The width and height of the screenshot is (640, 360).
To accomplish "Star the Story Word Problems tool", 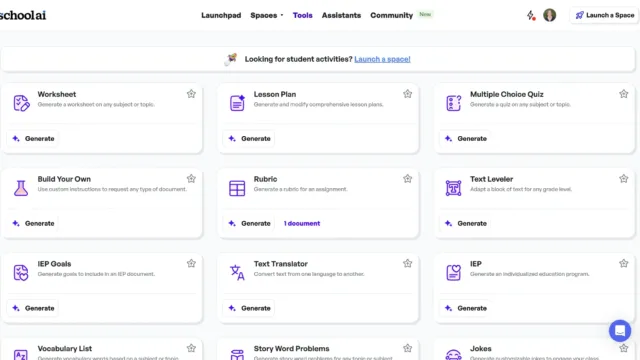I will [407, 348].
